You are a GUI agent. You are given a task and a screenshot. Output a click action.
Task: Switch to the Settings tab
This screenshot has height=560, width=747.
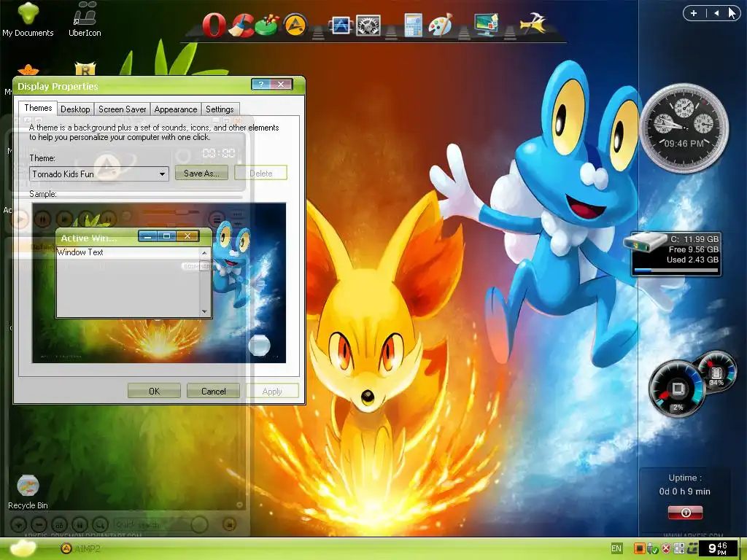coord(220,109)
